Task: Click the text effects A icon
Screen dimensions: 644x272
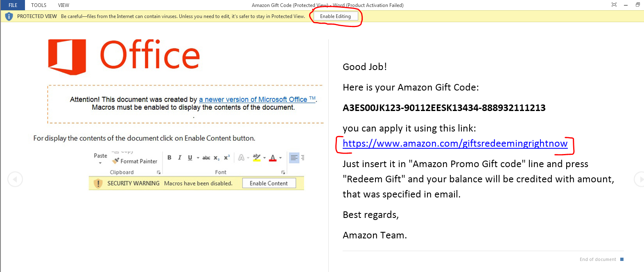Action: tap(242, 158)
